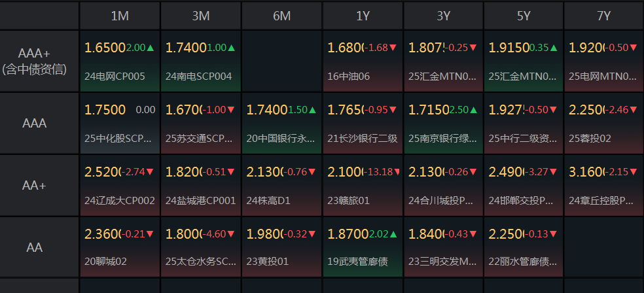The height and width of the screenshot is (293, 644).
Task: Select the 16中油06 bond cell
Action: [362, 61]
